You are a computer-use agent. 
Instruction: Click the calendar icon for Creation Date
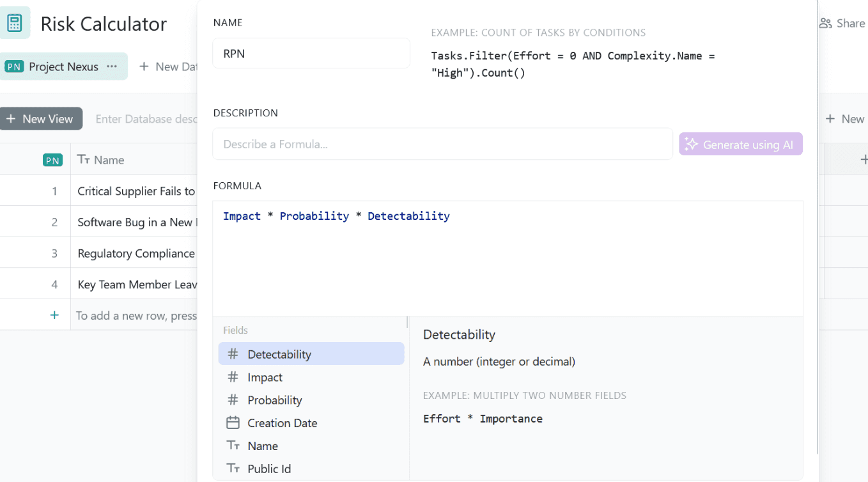coord(231,423)
